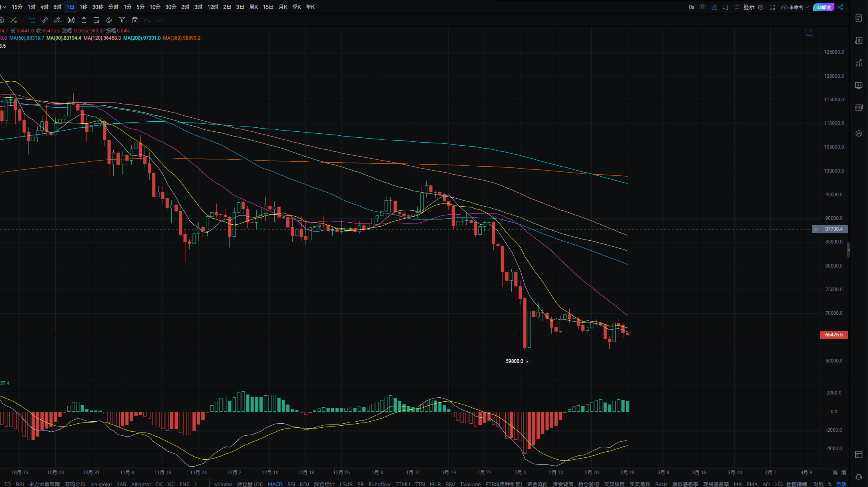
Task: Toggle 自动 auto scale mode
Action: click(x=841, y=484)
